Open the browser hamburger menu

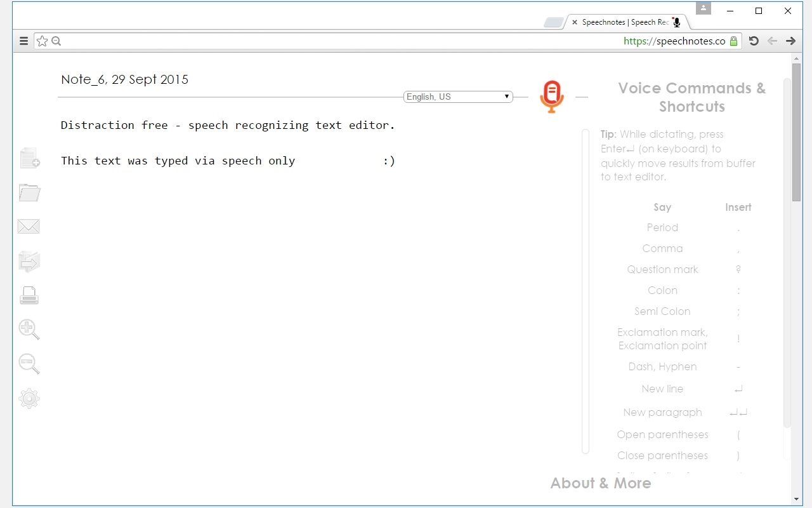23,41
